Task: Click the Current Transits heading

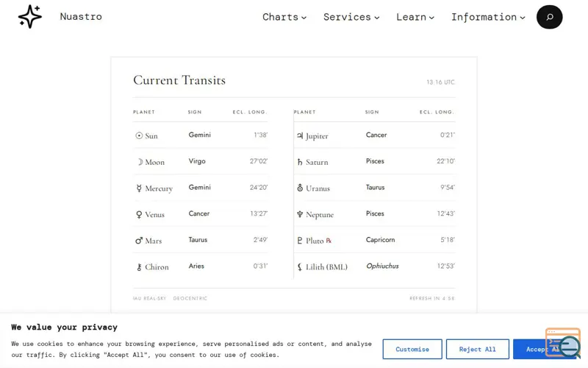Action: (179, 80)
